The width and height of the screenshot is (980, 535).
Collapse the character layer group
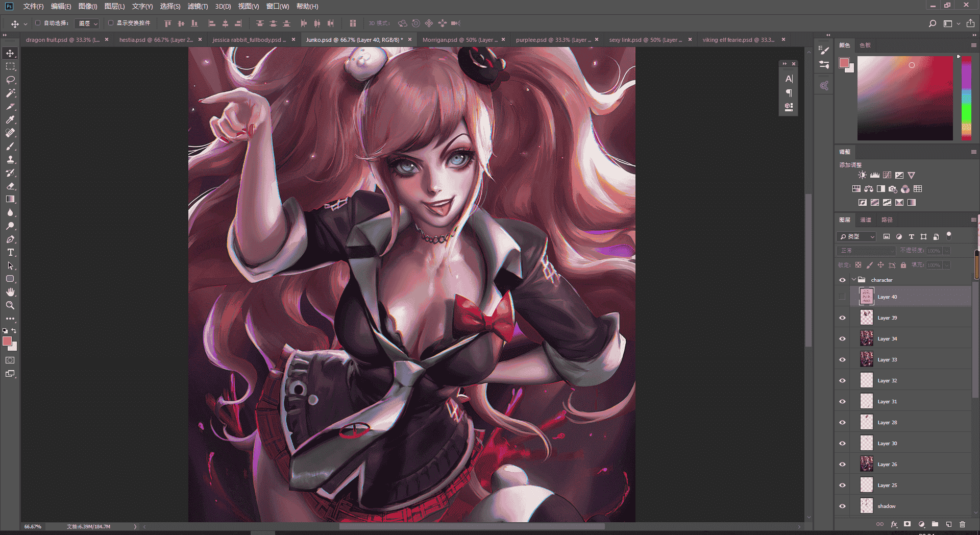[854, 280]
